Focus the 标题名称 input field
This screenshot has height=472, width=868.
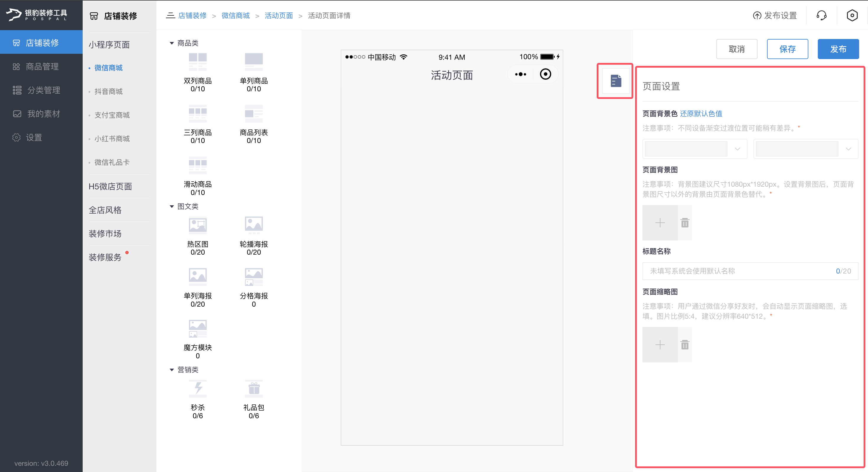[750, 271]
